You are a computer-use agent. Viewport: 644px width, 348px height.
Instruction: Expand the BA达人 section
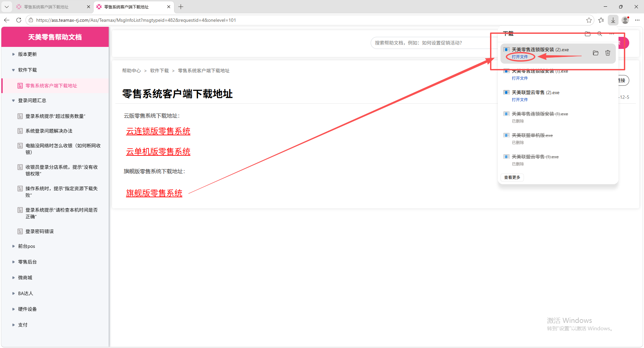[x=25, y=293]
